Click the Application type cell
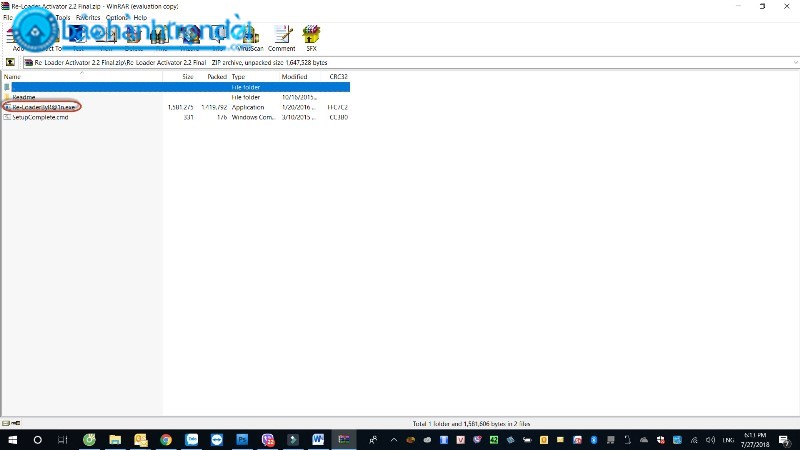Viewport: 800px width, 450px height. point(248,107)
